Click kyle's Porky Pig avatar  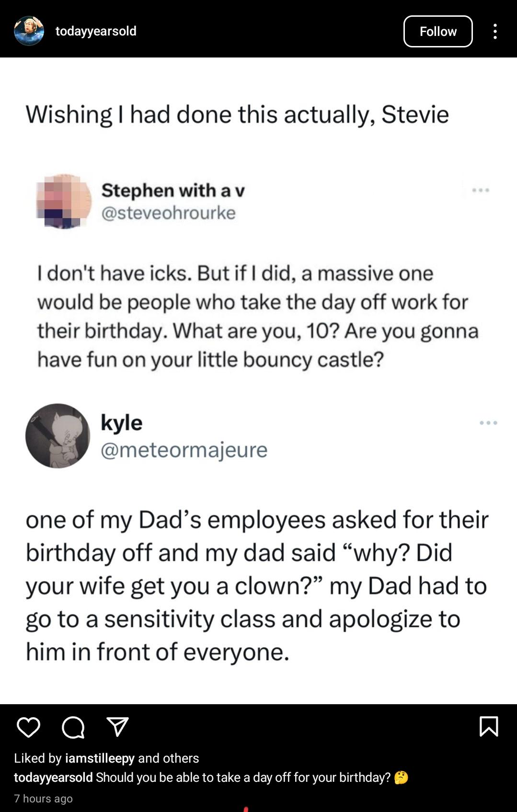point(58,438)
